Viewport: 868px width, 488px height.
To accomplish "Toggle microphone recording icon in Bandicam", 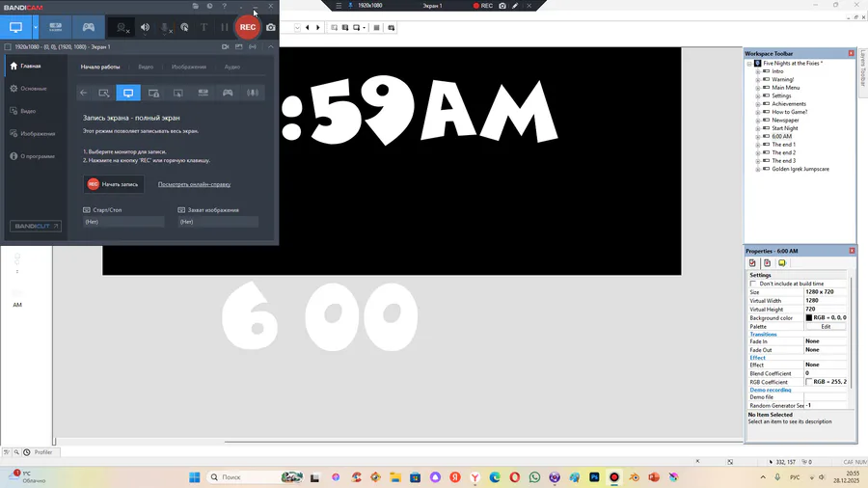I will pos(165,27).
